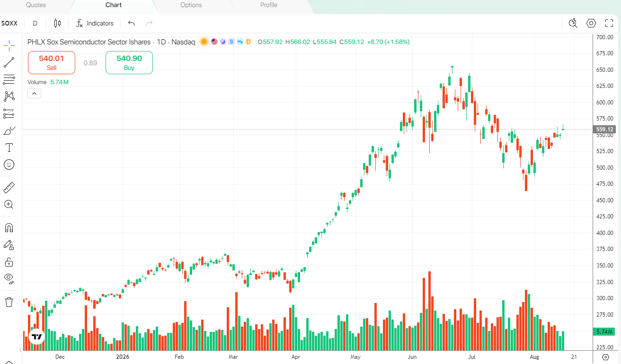Click the H566.02 high value in legend
621x364 pixels.
point(298,42)
